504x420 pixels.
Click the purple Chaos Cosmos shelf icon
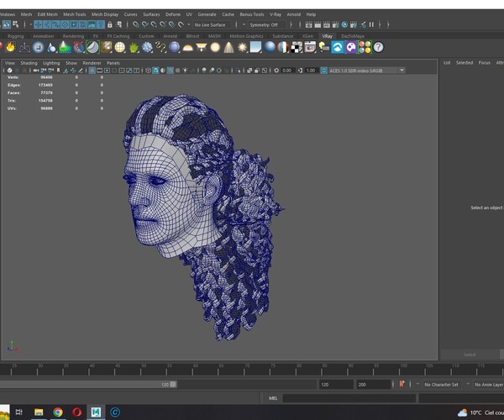tap(351, 47)
